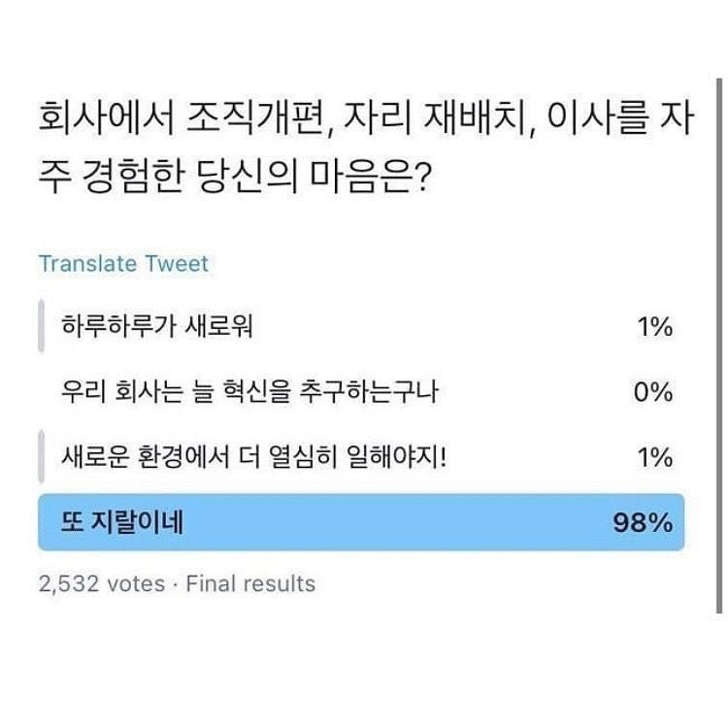Screen dimensions: 728x728
Task: Click the vertical scrollbar on the right edge
Action: pyautogui.click(x=719, y=346)
